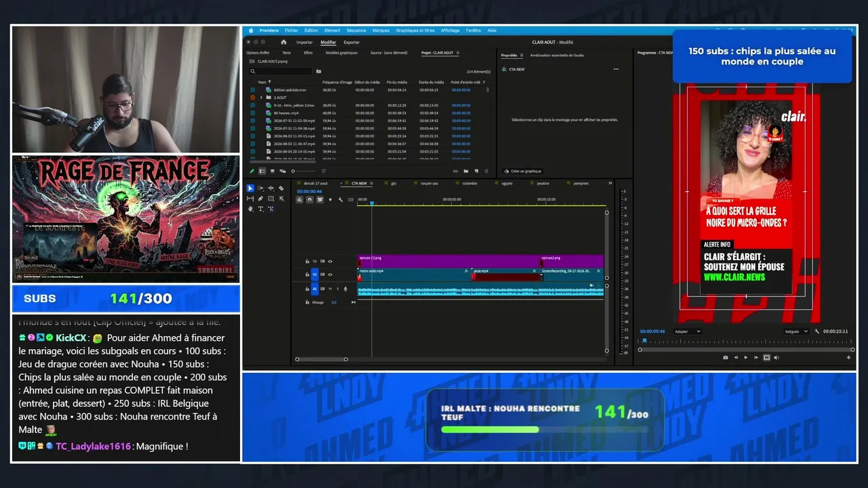
Task: Select the Selection arrow tool
Action: pos(250,188)
